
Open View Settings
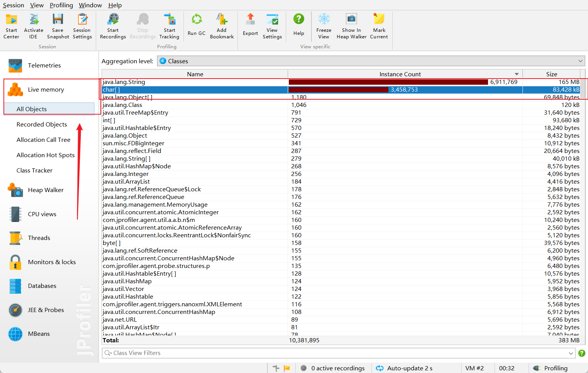coord(272,26)
